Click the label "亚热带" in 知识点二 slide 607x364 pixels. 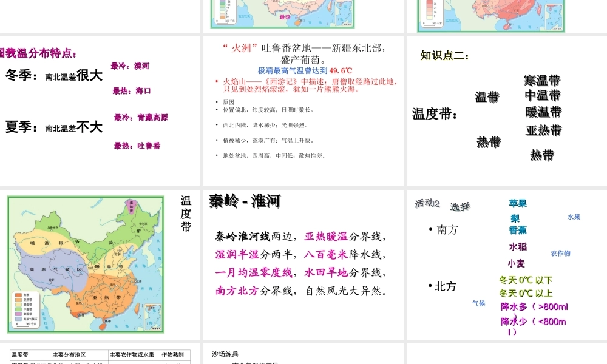click(x=544, y=130)
